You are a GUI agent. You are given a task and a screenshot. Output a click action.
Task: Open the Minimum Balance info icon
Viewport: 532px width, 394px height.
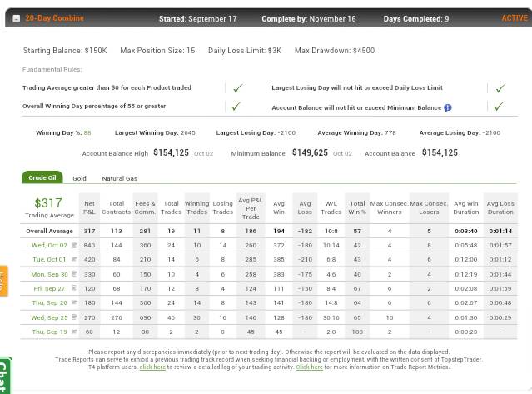coord(448,108)
